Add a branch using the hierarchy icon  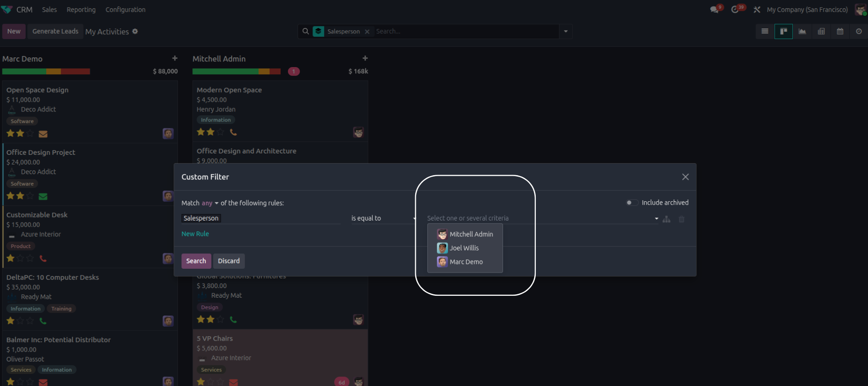[x=666, y=220]
